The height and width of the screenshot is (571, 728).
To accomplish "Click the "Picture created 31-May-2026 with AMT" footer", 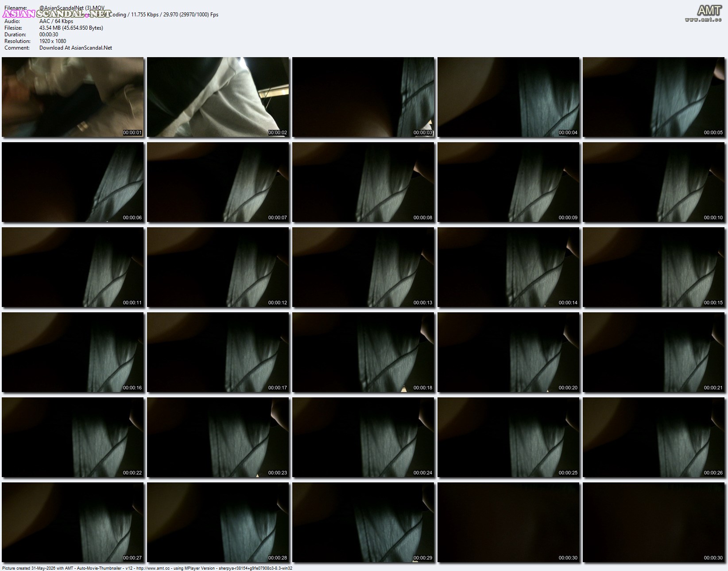I will pyautogui.click(x=39, y=568).
